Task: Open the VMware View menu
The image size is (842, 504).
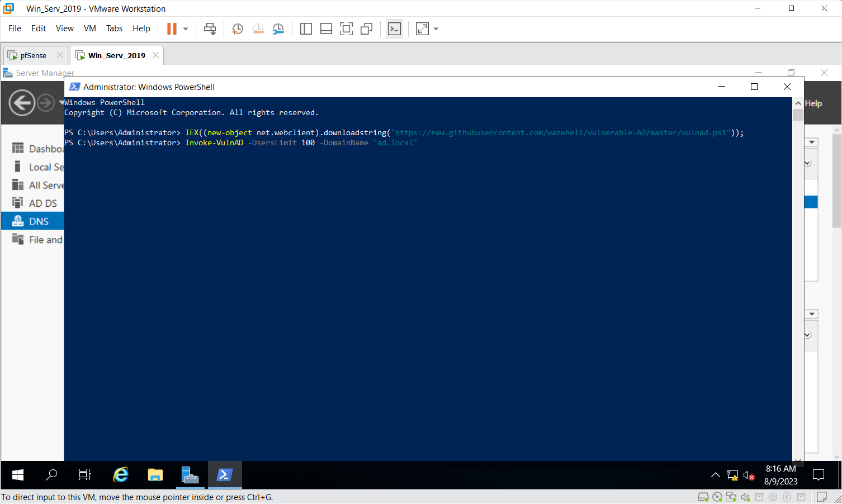Action: (65, 28)
